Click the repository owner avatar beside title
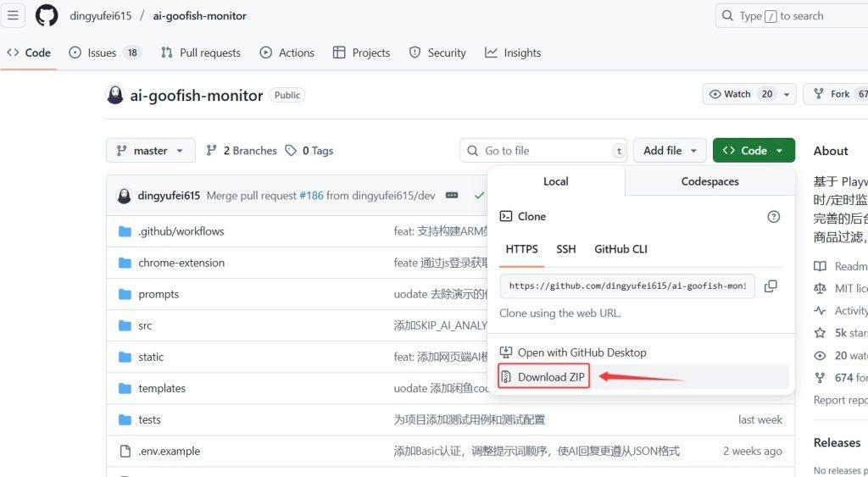 (x=115, y=95)
